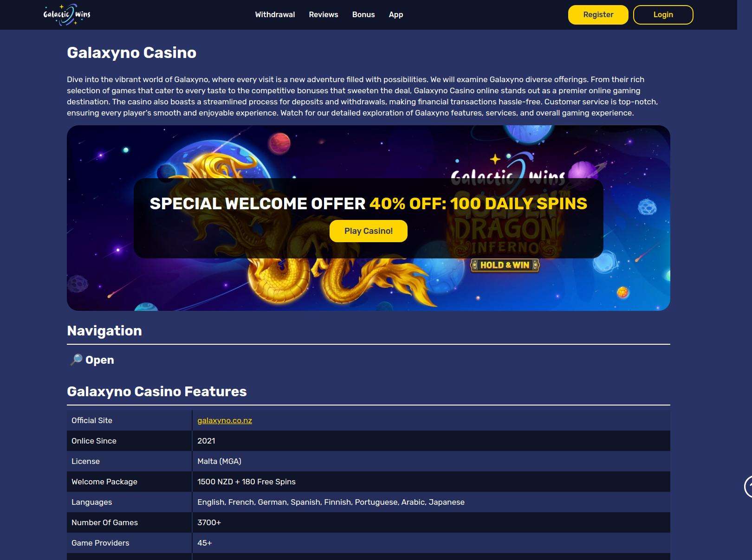Click the Welcome Package row
Image resolution: width=752 pixels, height=560 pixels.
tap(130, 482)
